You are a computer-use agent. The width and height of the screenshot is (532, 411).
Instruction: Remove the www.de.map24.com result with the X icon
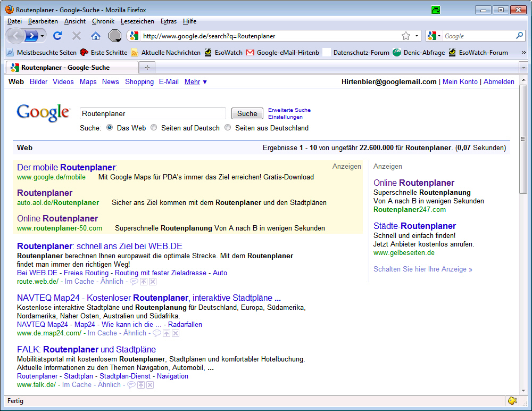pyautogui.click(x=176, y=333)
